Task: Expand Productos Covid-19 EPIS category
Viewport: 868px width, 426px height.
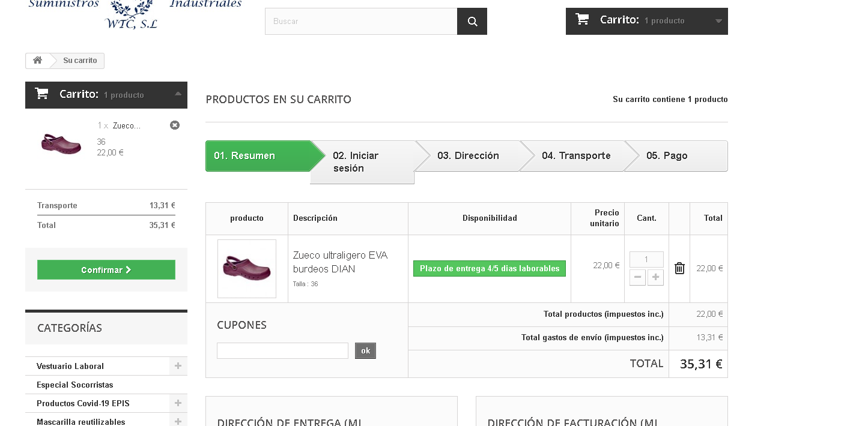Action: 178,403
